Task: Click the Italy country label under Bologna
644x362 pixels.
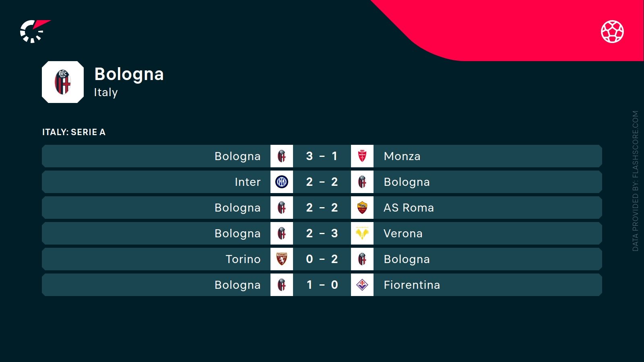Action: [105, 93]
